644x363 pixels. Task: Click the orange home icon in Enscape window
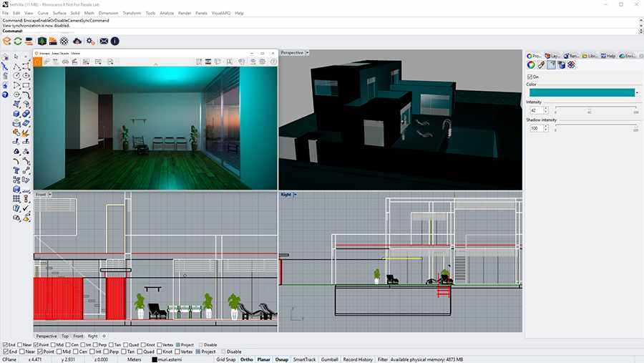pos(36,62)
